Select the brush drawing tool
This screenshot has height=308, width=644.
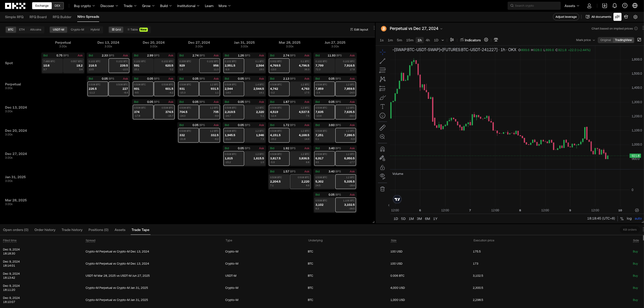pyautogui.click(x=382, y=98)
